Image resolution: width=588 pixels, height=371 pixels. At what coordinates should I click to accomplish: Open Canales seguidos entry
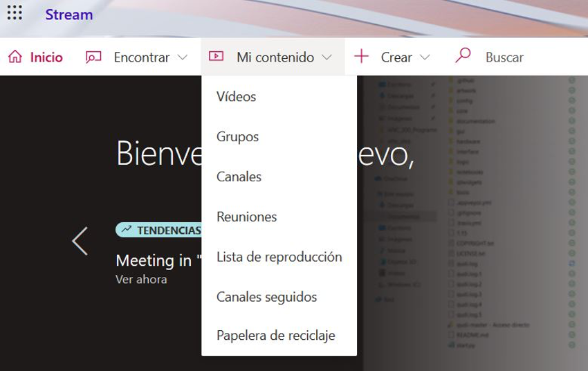click(279, 297)
